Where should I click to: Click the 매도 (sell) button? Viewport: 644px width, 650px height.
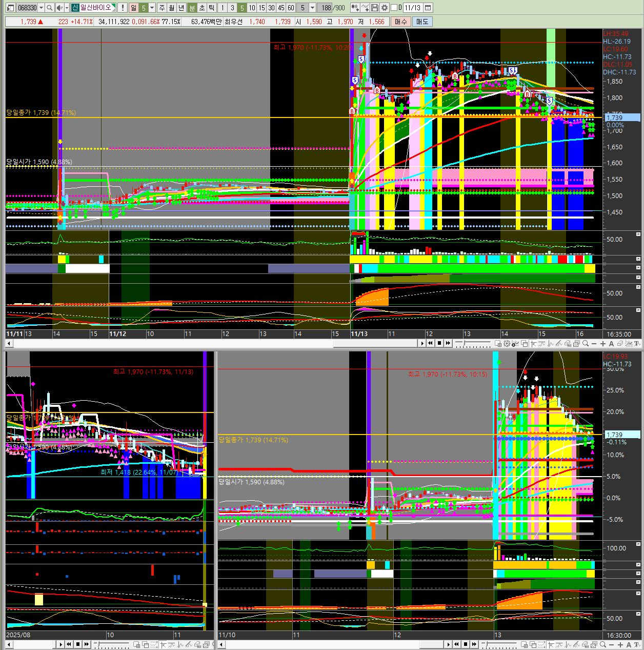click(x=422, y=22)
